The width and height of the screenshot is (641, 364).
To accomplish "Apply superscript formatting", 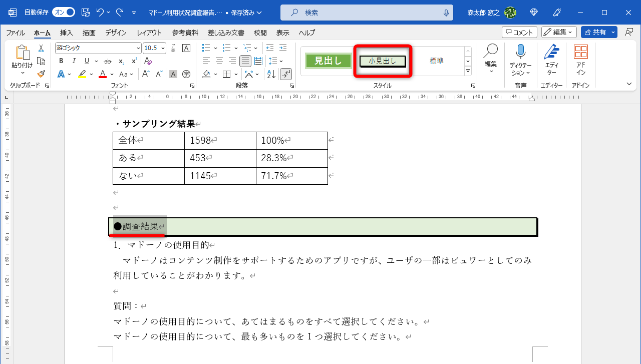I will (x=134, y=61).
